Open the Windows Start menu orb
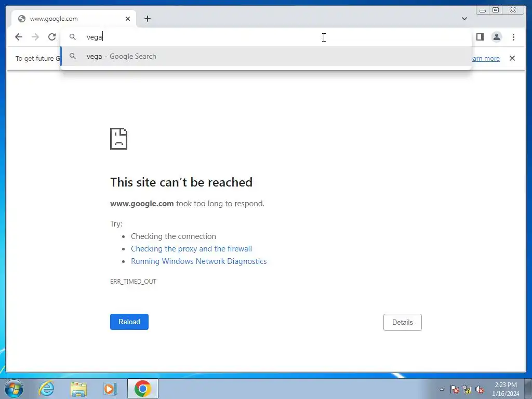Screen dimensions: 532x399 (14, 389)
